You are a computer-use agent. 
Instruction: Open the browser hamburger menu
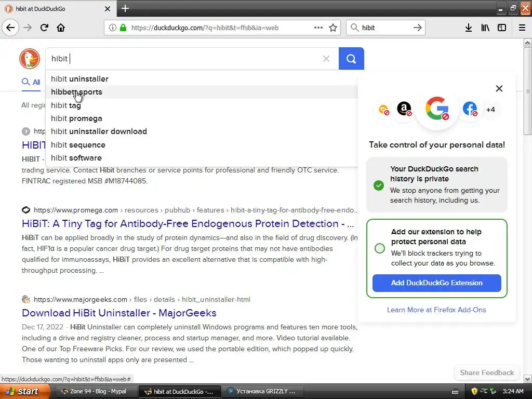click(522, 28)
